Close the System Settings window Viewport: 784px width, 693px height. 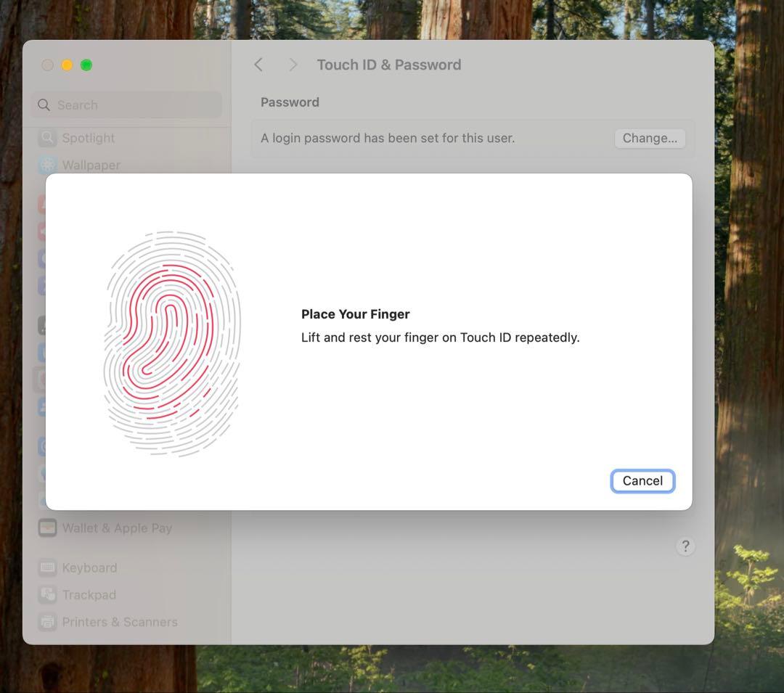click(x=47, y=65)
